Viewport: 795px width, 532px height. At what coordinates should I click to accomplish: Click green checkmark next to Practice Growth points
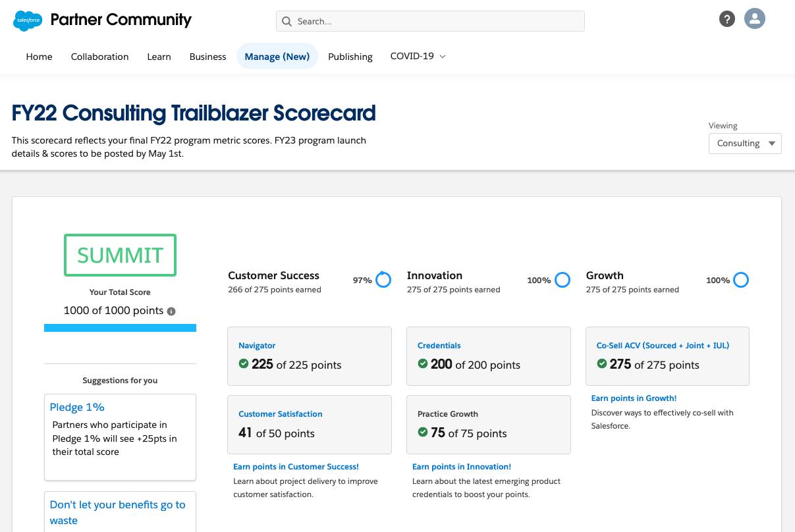(x=423, y=432)
